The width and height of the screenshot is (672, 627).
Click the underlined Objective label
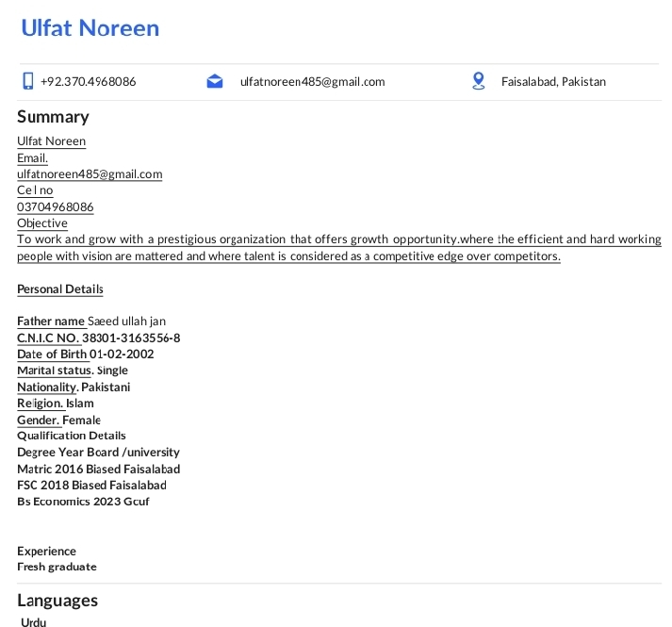[42, 223]
